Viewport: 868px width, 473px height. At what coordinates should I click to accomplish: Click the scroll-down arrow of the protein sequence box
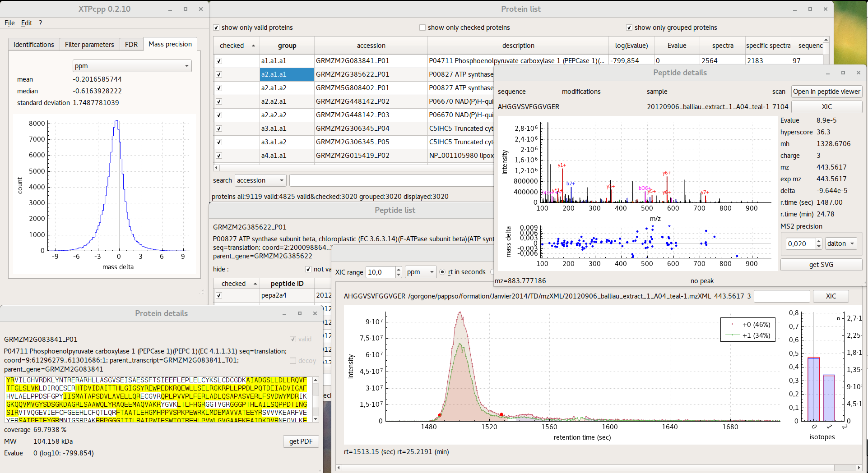(x=316, y=419)
